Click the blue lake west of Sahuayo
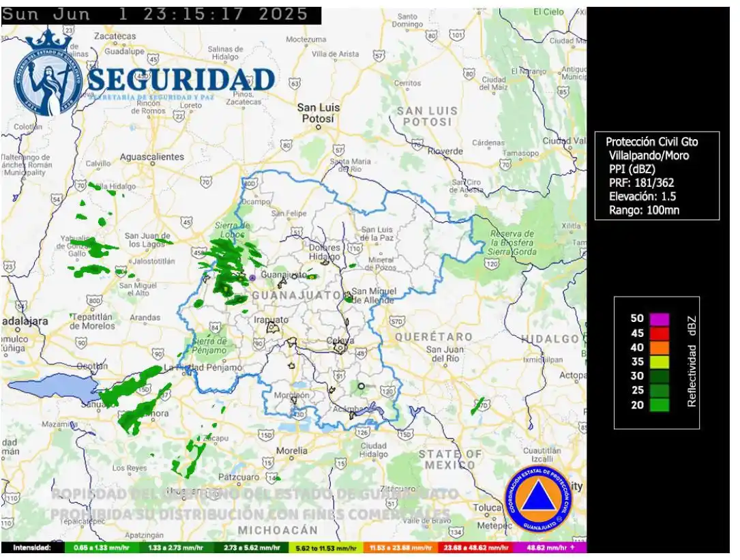The width and height of the screenshot is (740, 560). tap(51, 389)
